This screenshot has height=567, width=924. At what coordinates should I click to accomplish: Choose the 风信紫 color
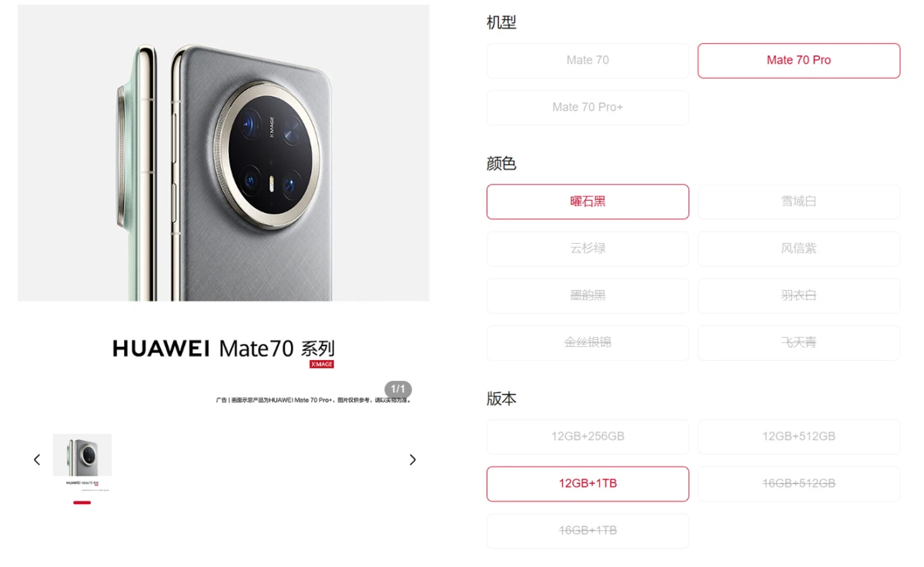(x=798, y=248)
